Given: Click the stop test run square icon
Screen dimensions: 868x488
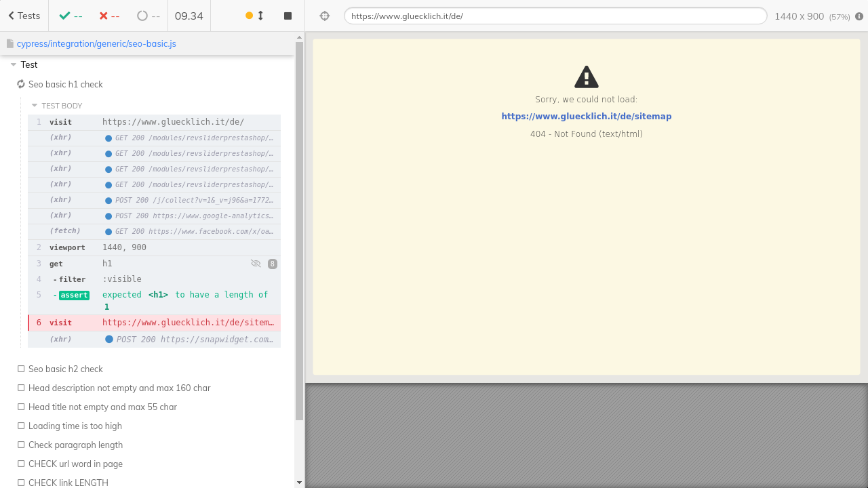Looking at the screenshot, I should [288, 16].
